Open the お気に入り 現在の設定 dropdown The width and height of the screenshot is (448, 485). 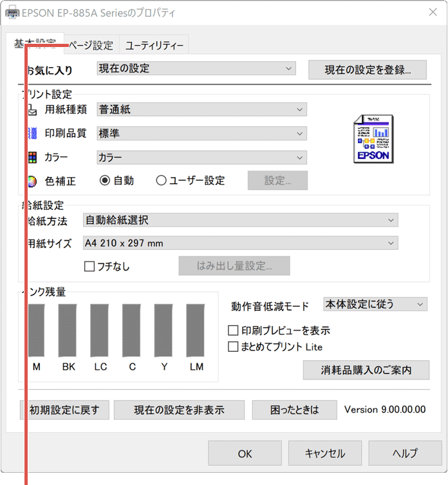coord(196,68)
